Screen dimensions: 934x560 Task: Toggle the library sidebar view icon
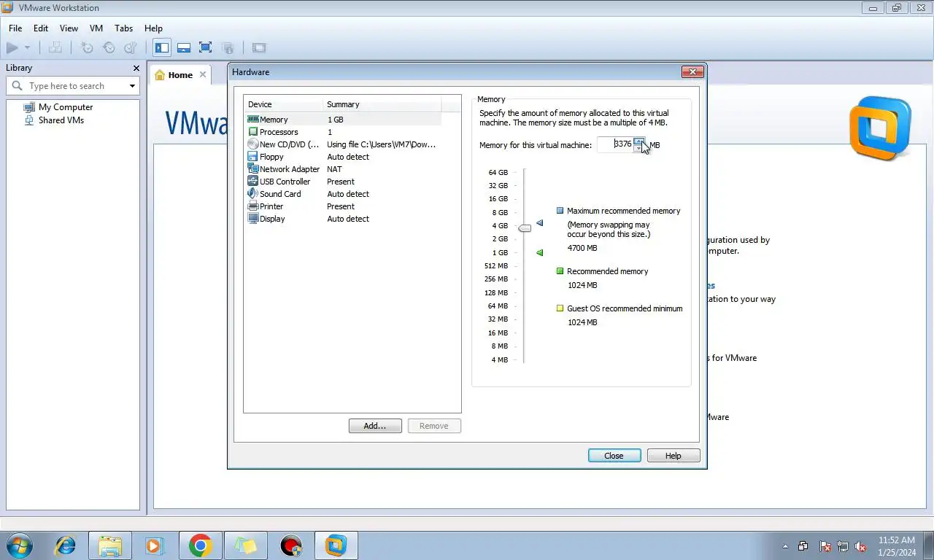pyautogui.click(x=162, y=48)
